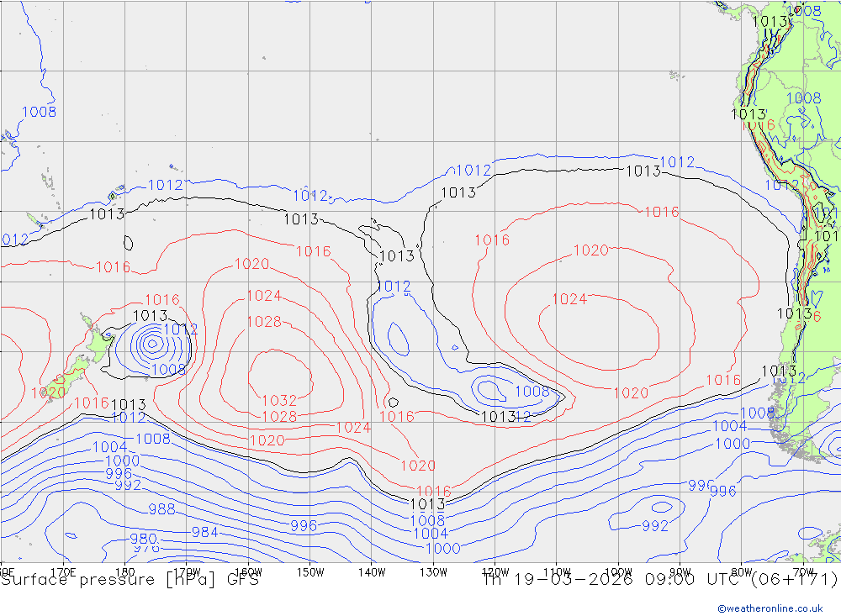Click the 1008 label at far left

(x=39, y=112)
